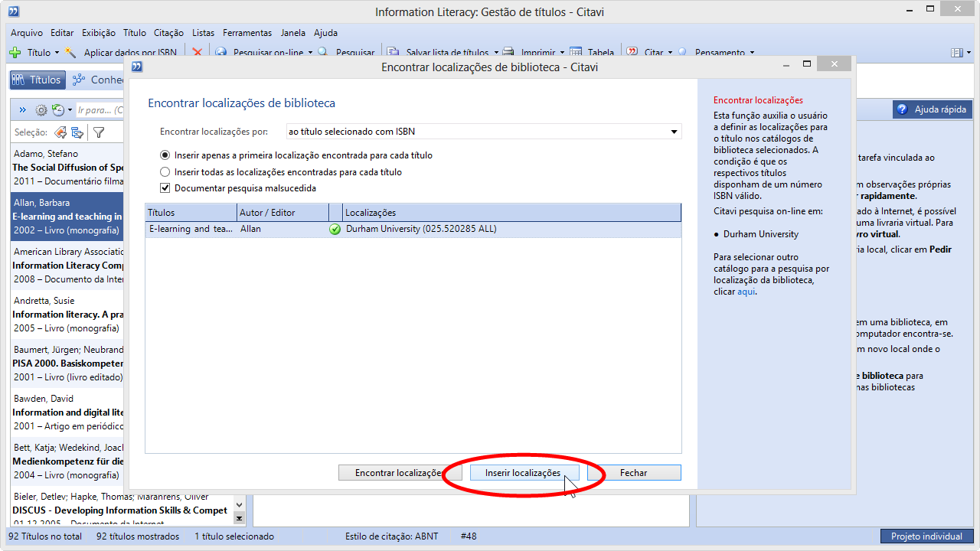
Task: Click the double chevron expand icon in list panel
Action: (x=22, y=110)
